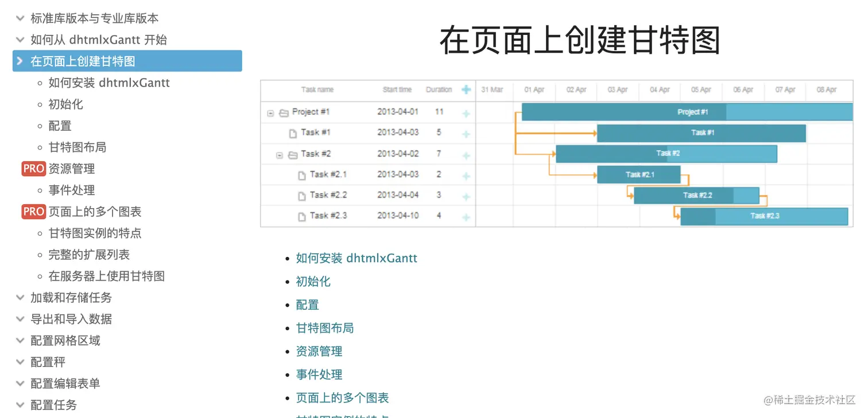Expand 配置网格区域 chevron

coord(20,341)
